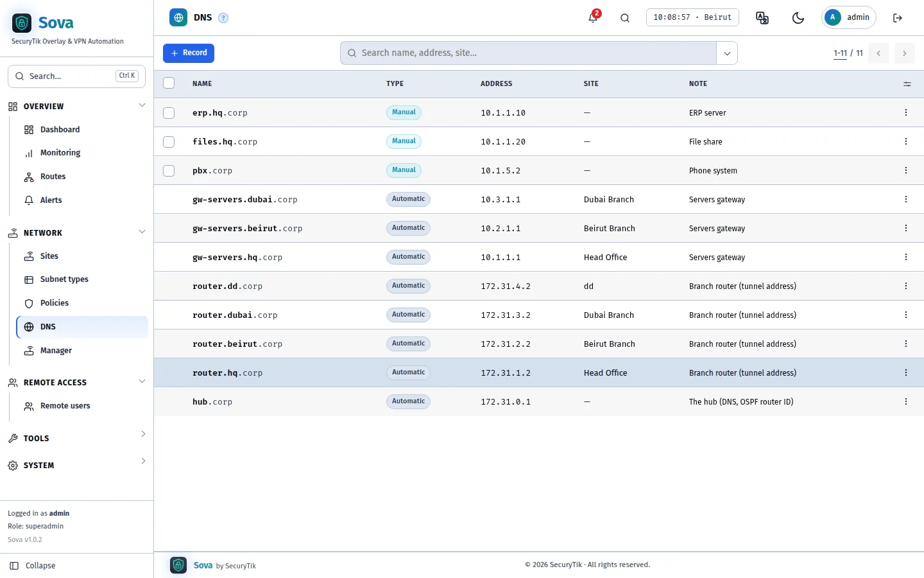Go to next page arrow

pos(904,53)
